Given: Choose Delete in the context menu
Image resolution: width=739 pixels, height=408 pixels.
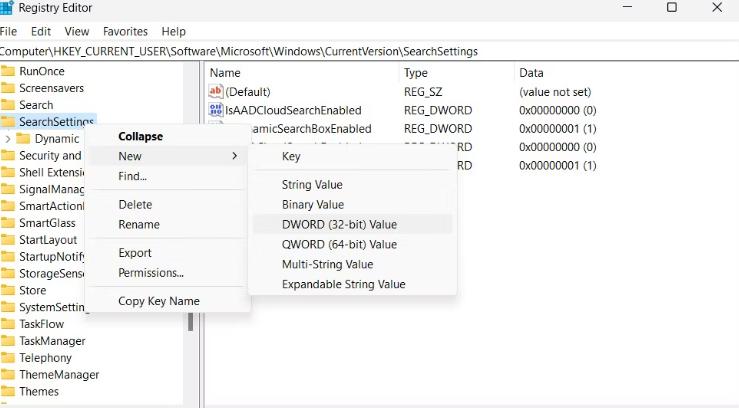Looking at the screenshot, I should point(167,204).
